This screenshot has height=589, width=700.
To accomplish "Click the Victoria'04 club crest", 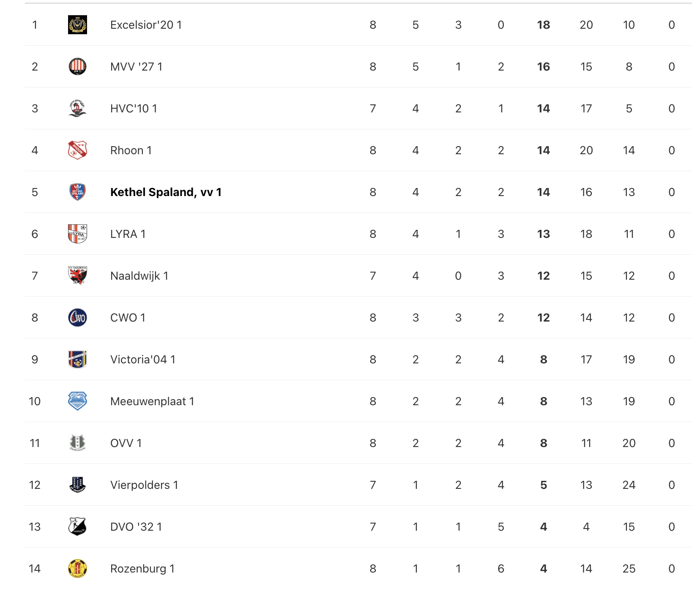I will tap(77, 360).
